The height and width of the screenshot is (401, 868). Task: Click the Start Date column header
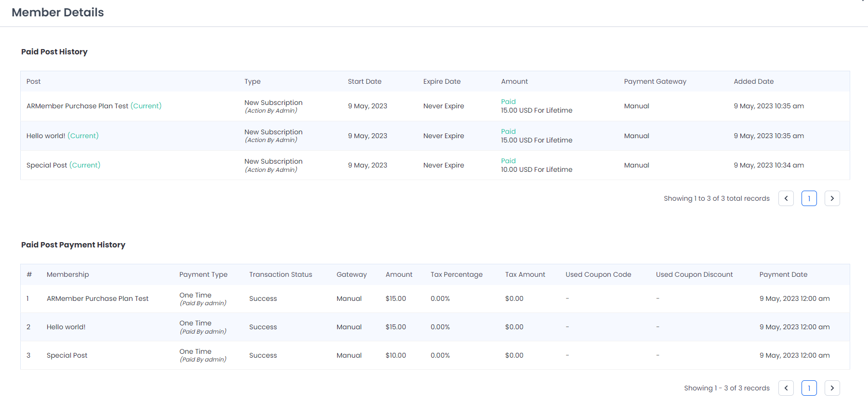click(365, 81)
